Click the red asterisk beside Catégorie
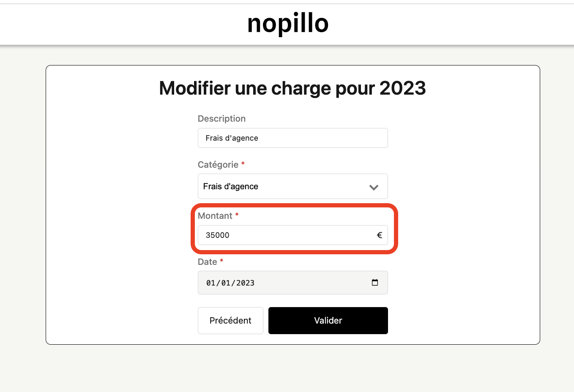 click(243, 163)
